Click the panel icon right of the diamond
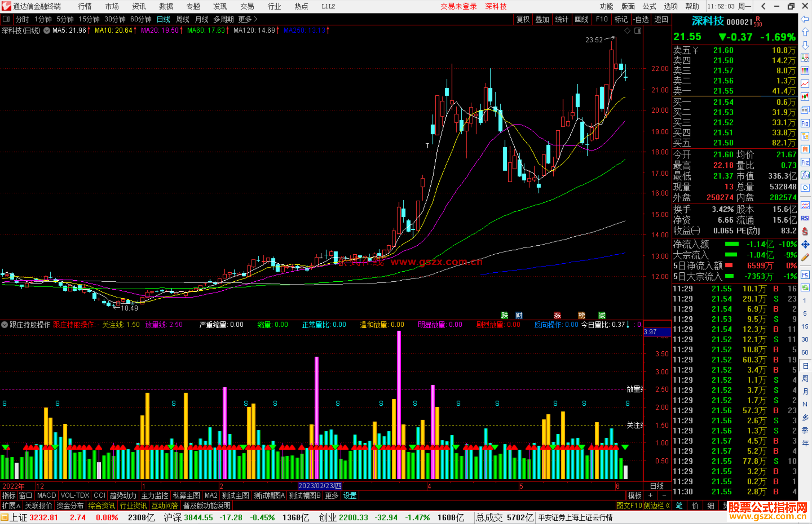This screenshot has height=524, width=812. 638,31
